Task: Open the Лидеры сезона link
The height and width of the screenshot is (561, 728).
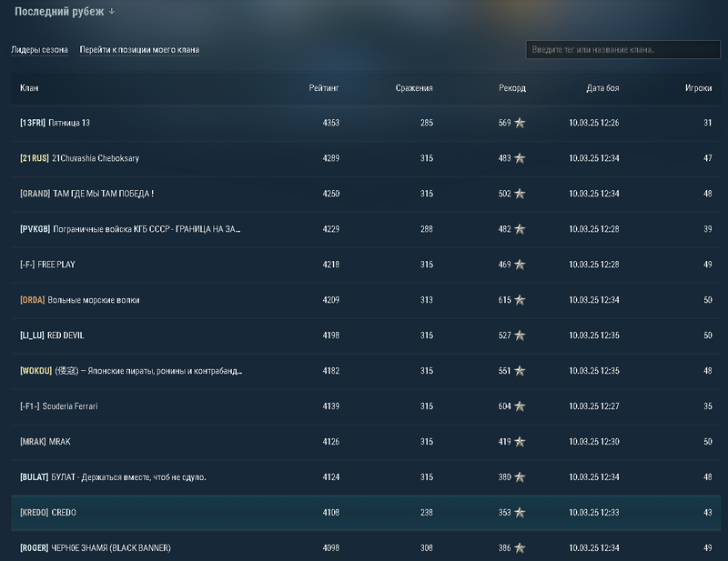Action: click(x=39, y=50)
